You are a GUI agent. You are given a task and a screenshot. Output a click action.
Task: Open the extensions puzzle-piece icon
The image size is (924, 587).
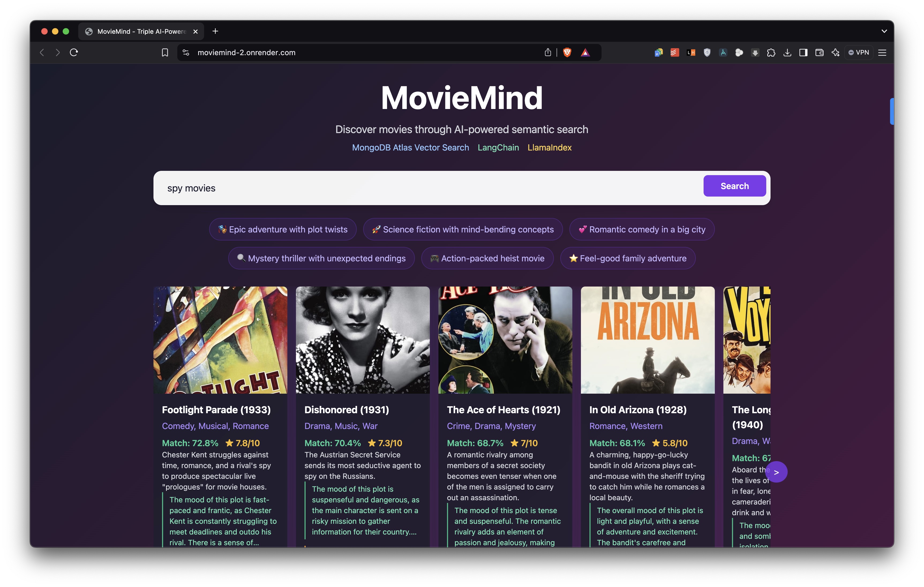(771, 52)
